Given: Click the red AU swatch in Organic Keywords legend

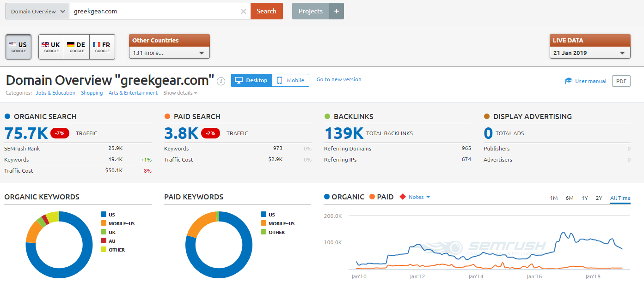Looking at the screenshot, I should click(103, 241).
